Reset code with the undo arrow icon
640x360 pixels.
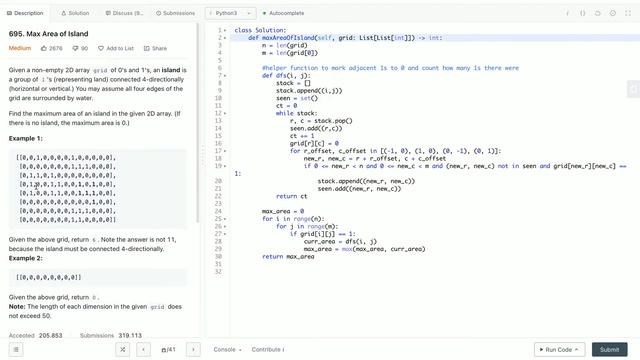pyautogui.click(x=598, y=13)
